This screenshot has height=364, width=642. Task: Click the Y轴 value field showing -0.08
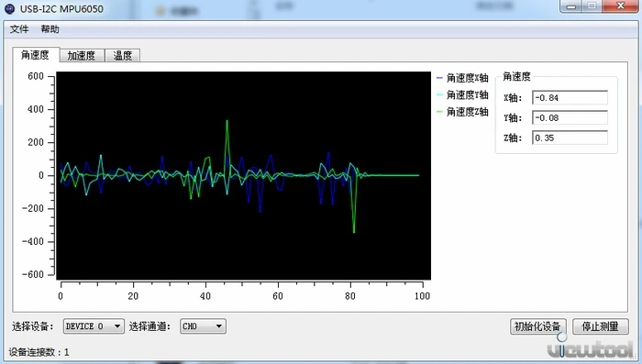[570, 117]
